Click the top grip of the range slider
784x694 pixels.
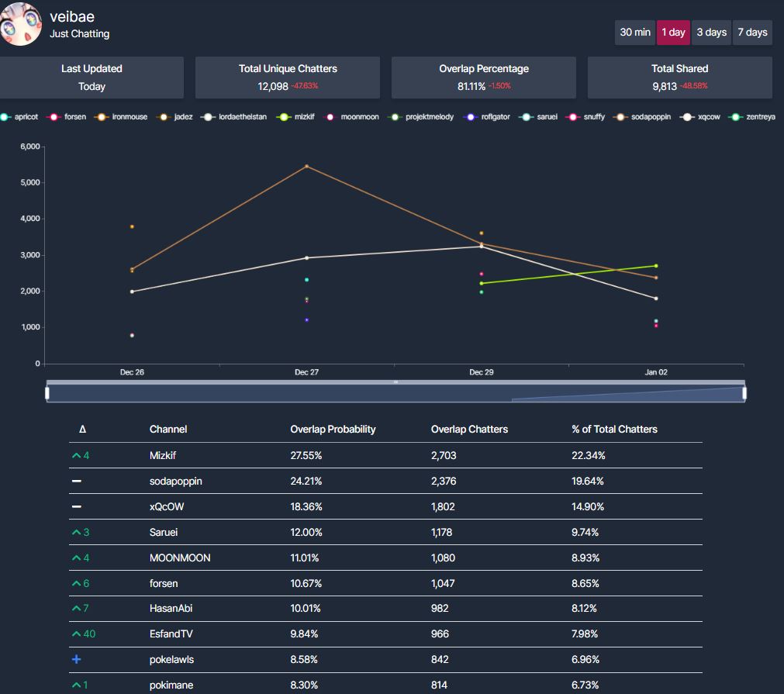coord(395,382)
